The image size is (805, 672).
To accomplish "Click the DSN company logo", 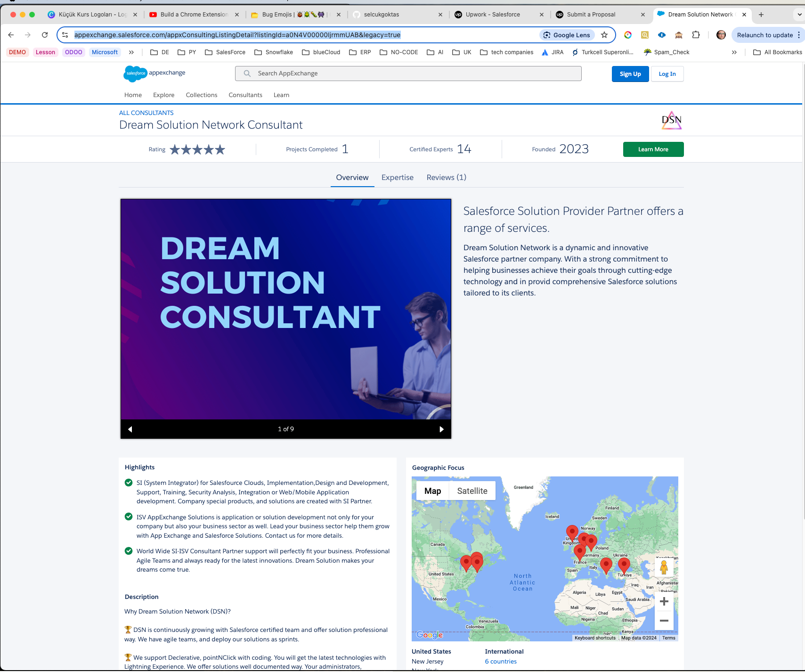I will pyautogui.click(x=672, y=121).
